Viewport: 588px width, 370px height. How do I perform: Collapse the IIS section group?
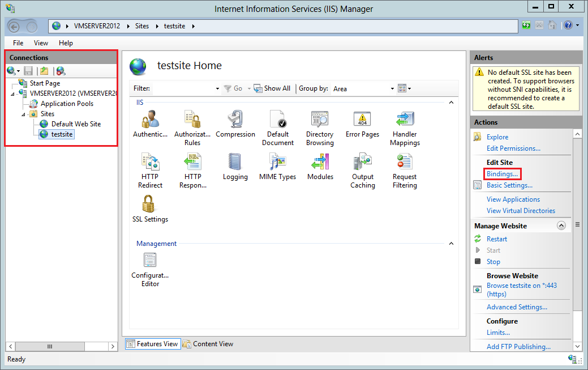click(451, 103)
